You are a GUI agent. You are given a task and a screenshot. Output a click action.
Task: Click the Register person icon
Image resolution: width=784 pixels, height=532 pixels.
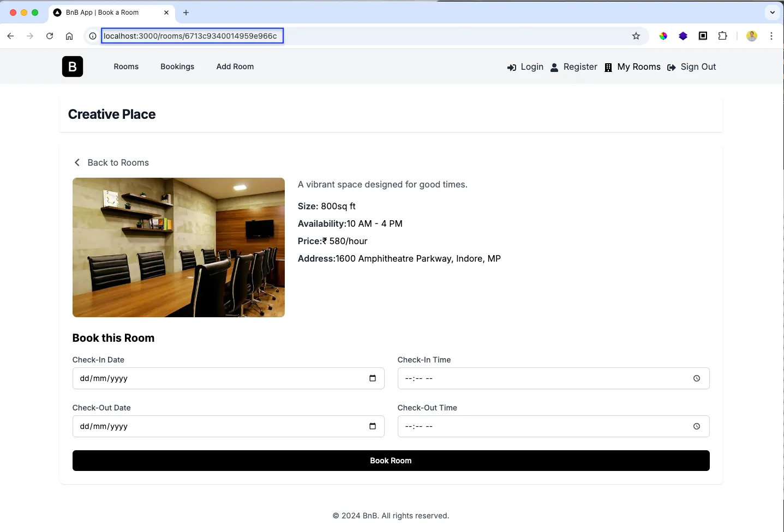[x=554, y=68]
